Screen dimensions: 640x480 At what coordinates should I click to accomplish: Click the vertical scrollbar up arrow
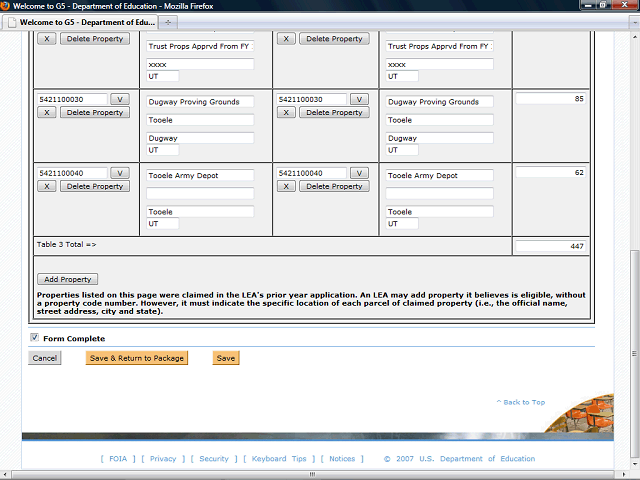(x=635, y=37)
